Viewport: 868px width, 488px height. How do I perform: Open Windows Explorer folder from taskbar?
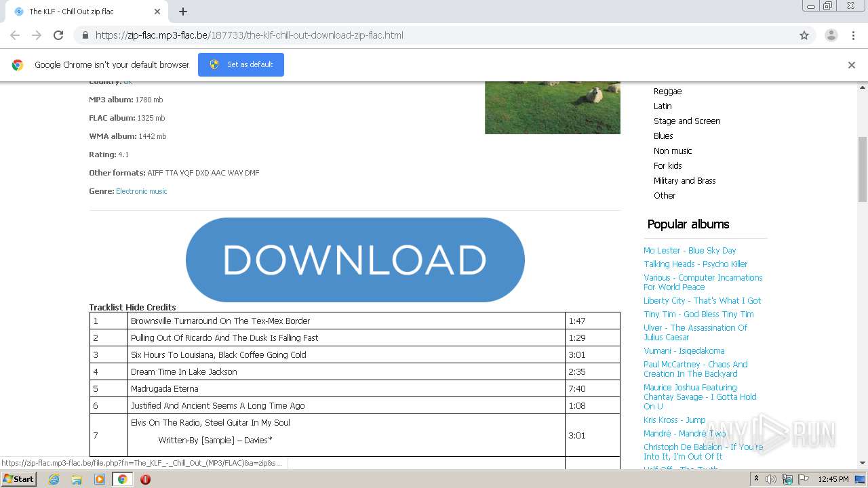point(77,479)
